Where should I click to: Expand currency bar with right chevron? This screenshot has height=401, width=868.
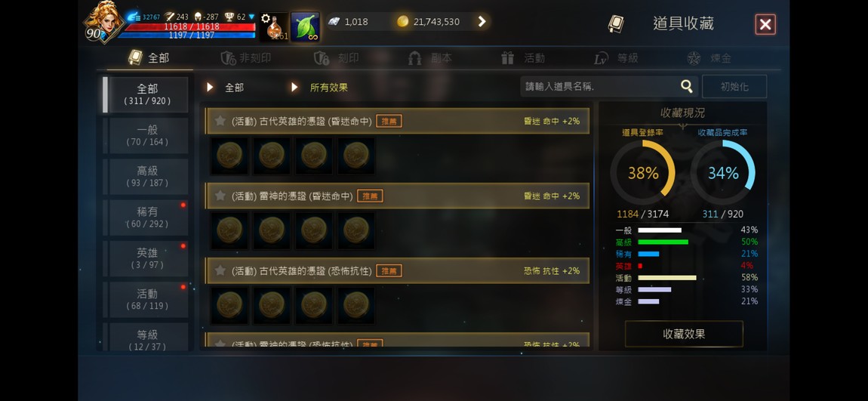pos(482,22)
